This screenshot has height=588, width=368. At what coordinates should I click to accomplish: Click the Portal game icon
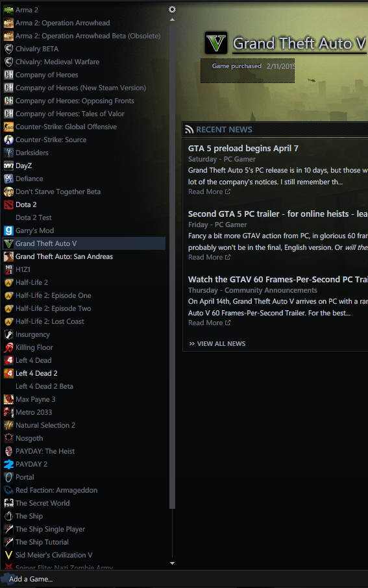tap(8, 478)
